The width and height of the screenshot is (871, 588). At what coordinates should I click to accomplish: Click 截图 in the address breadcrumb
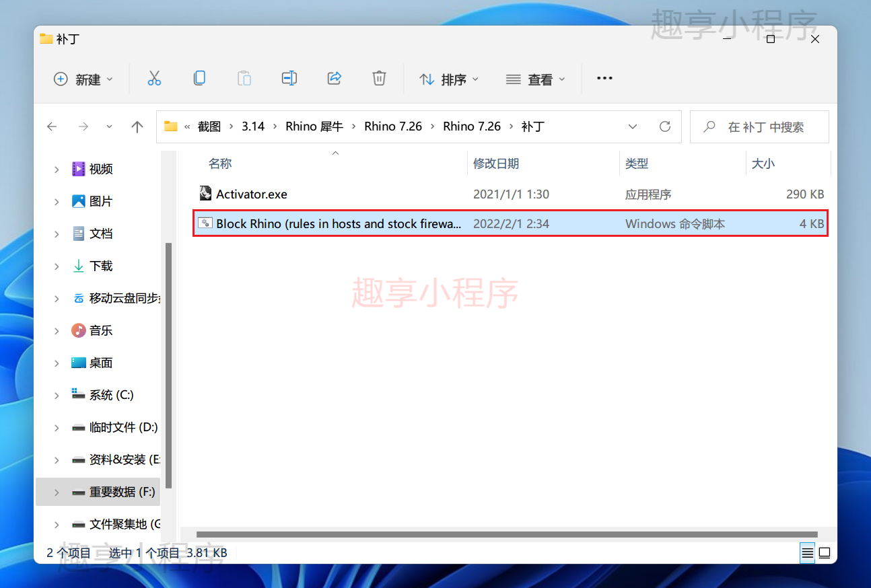pos(209,126)
